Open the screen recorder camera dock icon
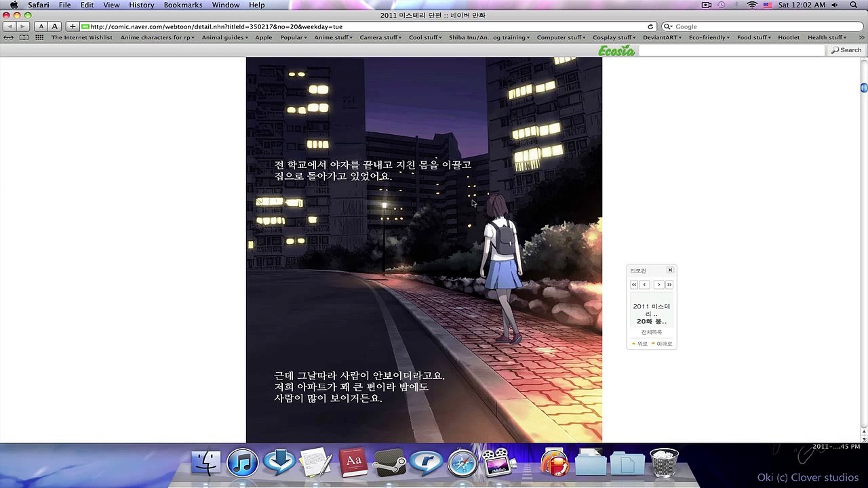This screenshot has height=488, width=868. click(499, 463)
